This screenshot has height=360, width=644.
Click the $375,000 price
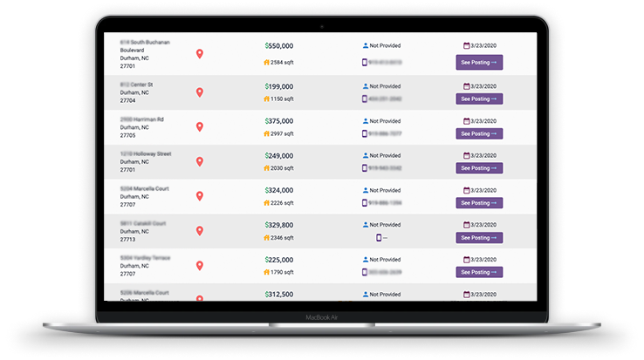pos(279,121)
